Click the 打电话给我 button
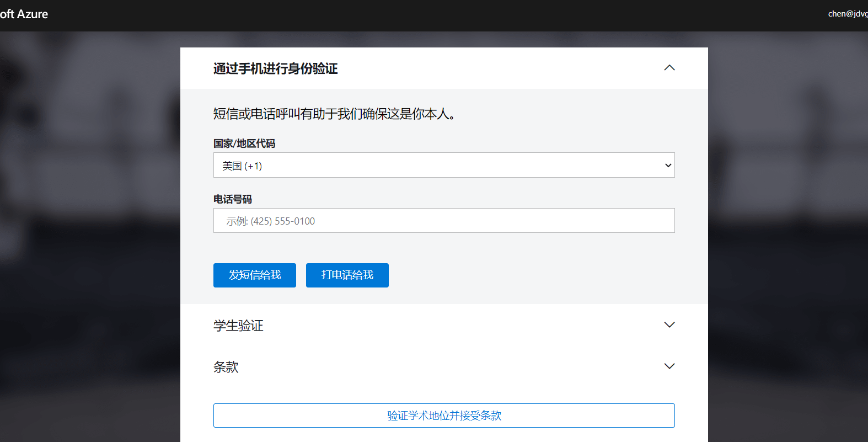This screenshot has width=868, height=442. pos(347,275)
